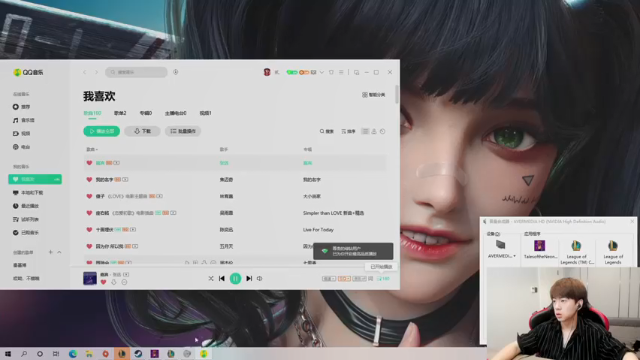640x360 pixels.
Task: Click the history clock icon above list
Action: tap(382, 131)
